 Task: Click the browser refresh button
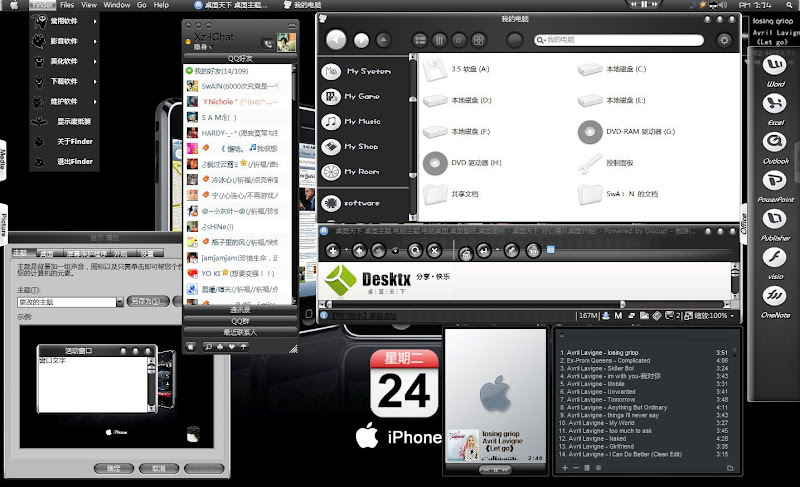[x=415, y=250]
